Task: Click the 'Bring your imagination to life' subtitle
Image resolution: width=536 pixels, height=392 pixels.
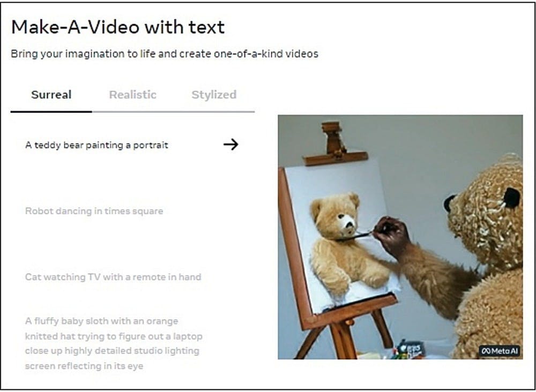Action: [x=165, y=54]
